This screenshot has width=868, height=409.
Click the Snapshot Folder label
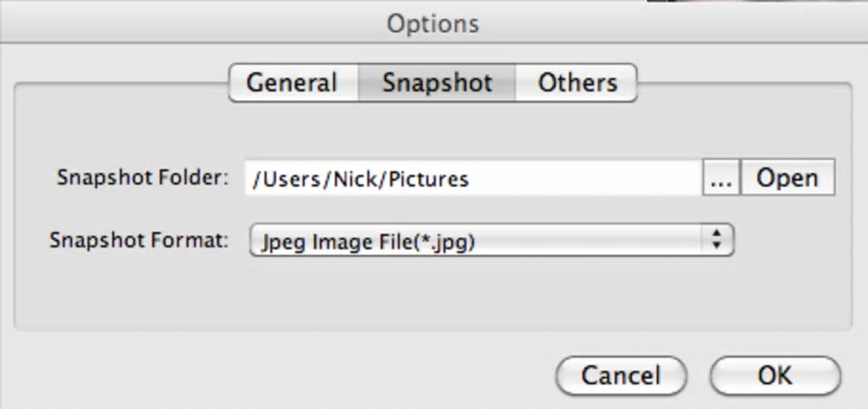point(143,178)
